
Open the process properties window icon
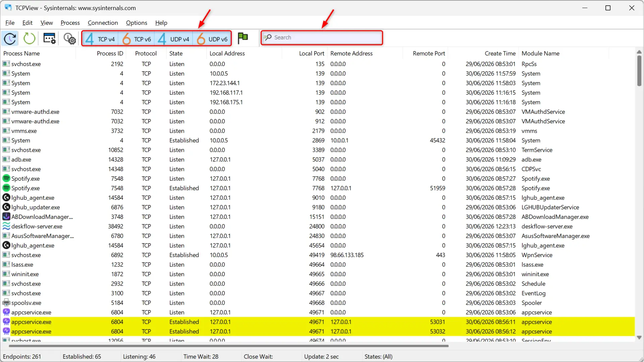coord(50,38)
